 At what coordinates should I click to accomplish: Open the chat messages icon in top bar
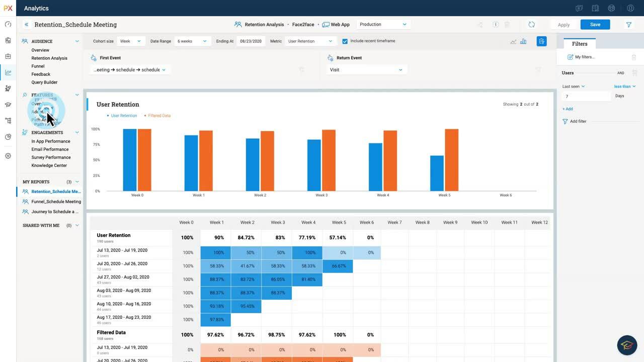tap(579, 8)
